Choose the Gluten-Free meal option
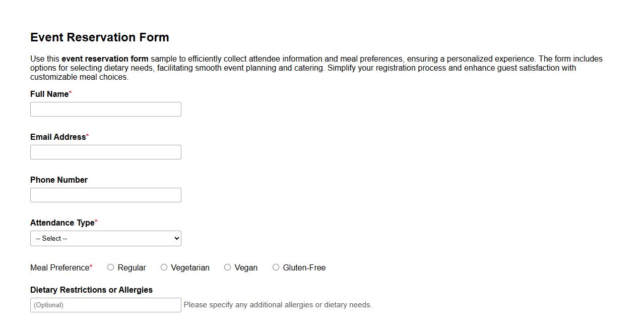This screenshot has height=328, width=644. (x=276, y=267)
